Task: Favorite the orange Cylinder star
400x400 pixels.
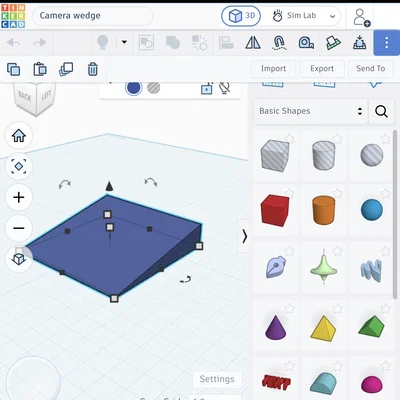Action: click(x=338, y=193)
